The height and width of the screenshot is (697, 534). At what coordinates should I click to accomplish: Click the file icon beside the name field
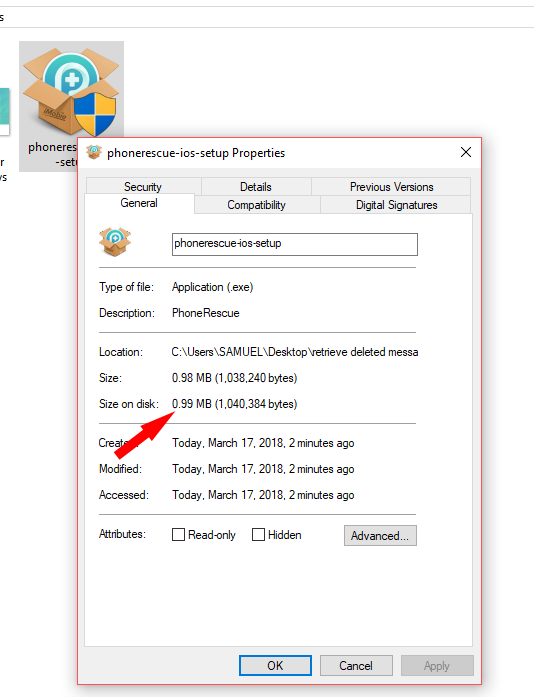coord(115,242)
